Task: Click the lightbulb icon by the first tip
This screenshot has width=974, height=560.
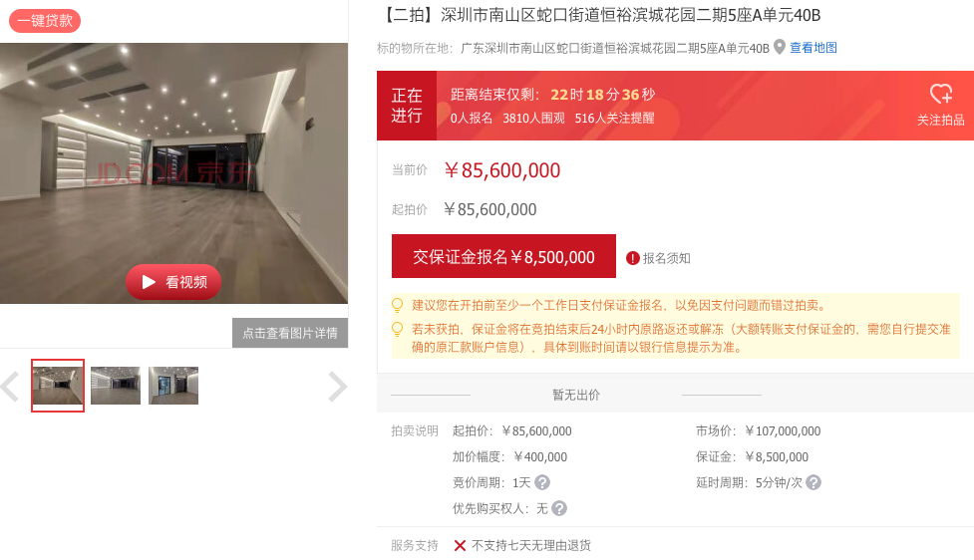Action: [x=398, y=306]
